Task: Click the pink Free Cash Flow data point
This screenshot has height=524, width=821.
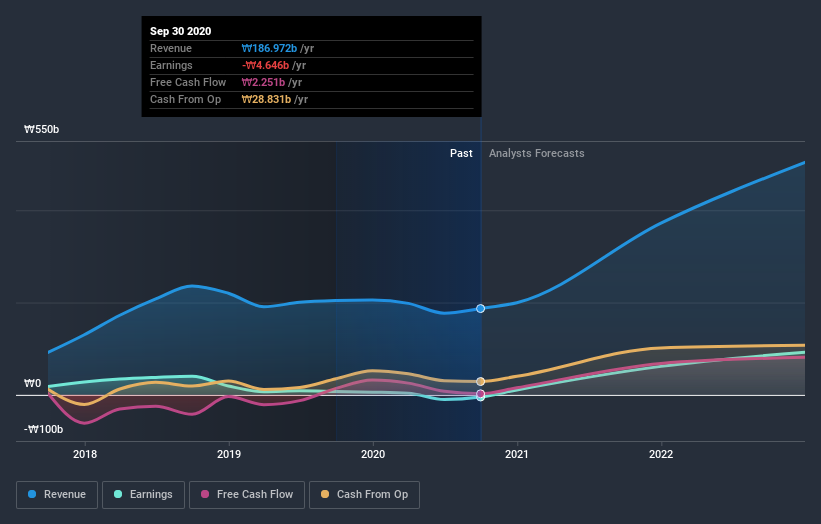Action: coord(481,394)
